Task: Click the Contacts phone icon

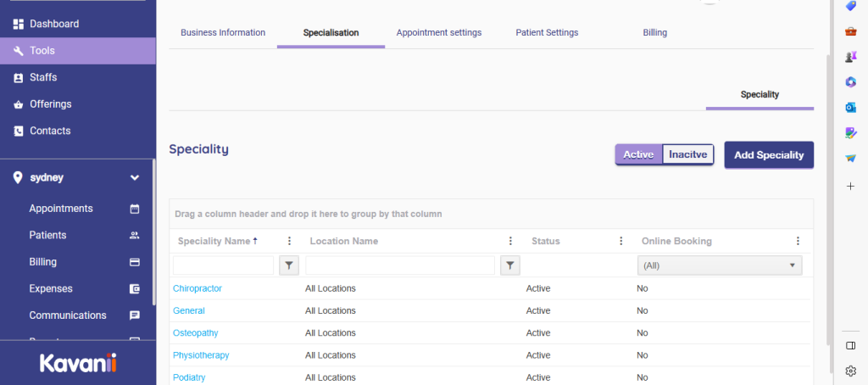Action: coord(19,131)
